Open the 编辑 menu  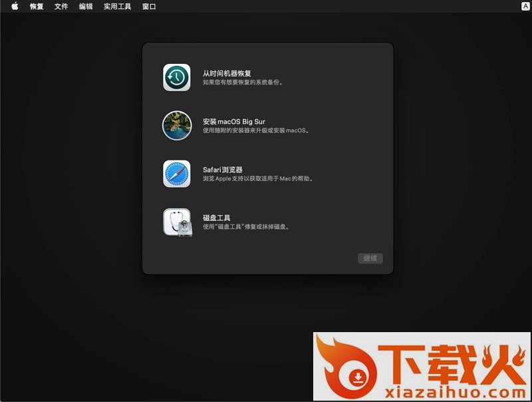click(x=86, y=7)
